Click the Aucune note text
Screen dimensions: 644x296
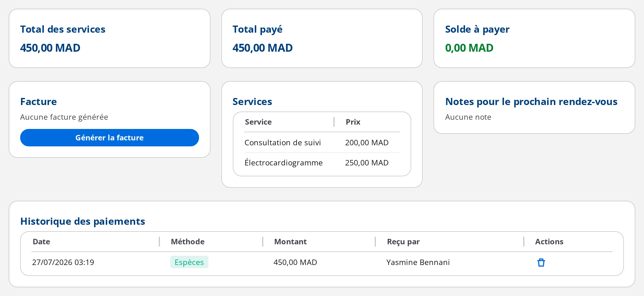click(468, 117)
